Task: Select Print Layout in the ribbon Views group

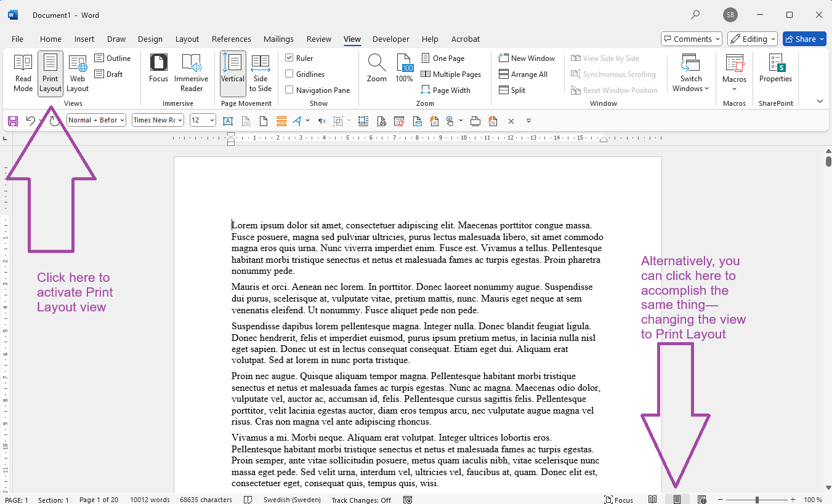Action: coord(50,73)
